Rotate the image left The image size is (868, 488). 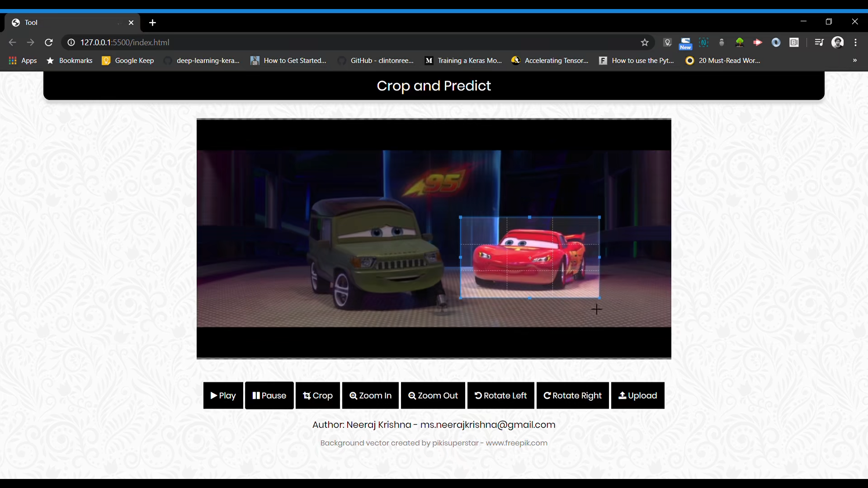coord(500,395)
